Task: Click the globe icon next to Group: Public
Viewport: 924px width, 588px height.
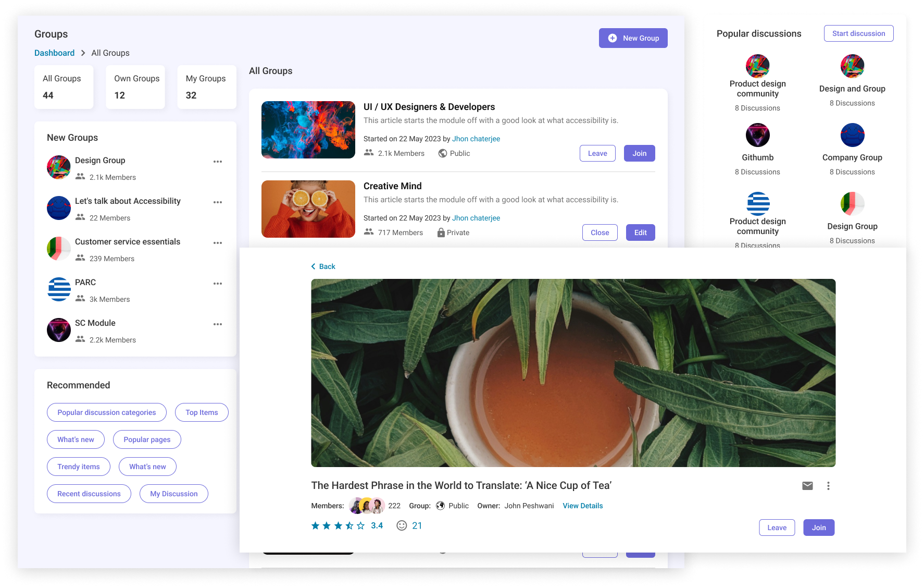Action: (440, 506)
